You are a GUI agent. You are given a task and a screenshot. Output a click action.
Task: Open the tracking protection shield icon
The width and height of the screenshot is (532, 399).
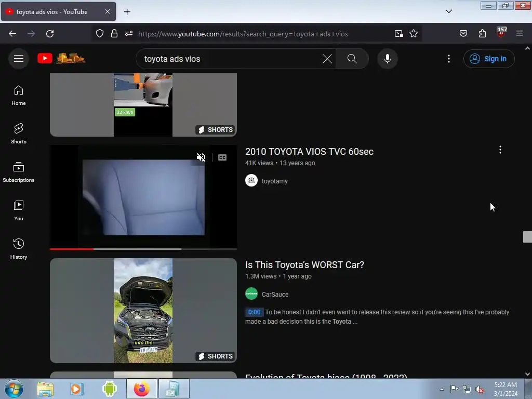99,34
